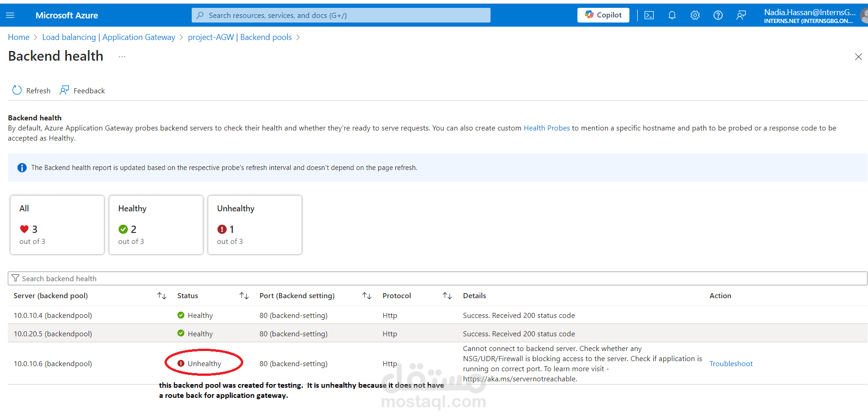Open the Health Probes link
868x419 pixels.
coord(547,128)
